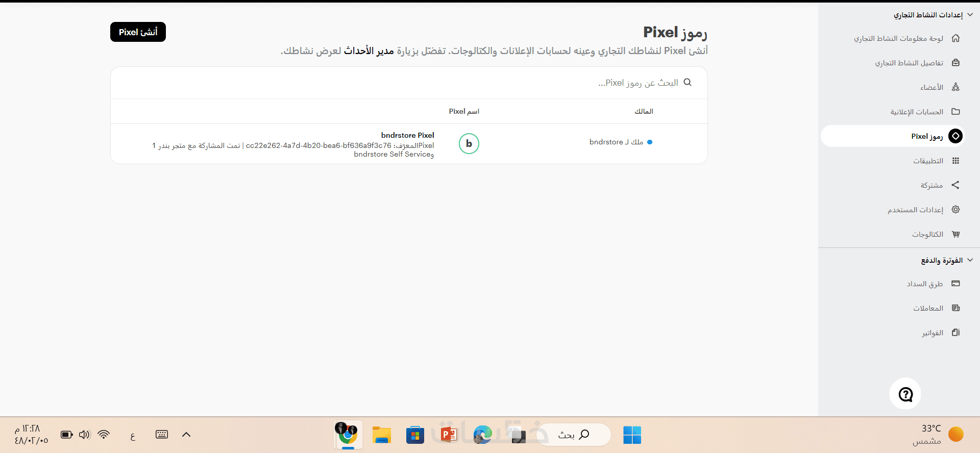Click the cart icon beside الكتالوجات
980x453 pixels.
[x=956, y=234]
